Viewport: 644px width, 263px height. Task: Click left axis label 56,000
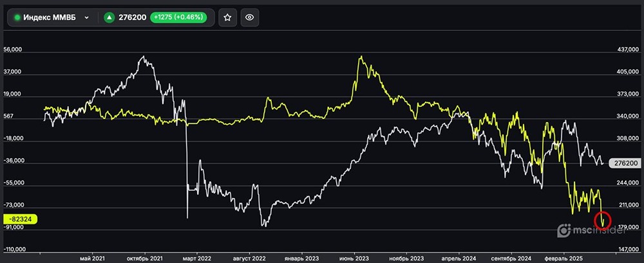pos(12,50)
